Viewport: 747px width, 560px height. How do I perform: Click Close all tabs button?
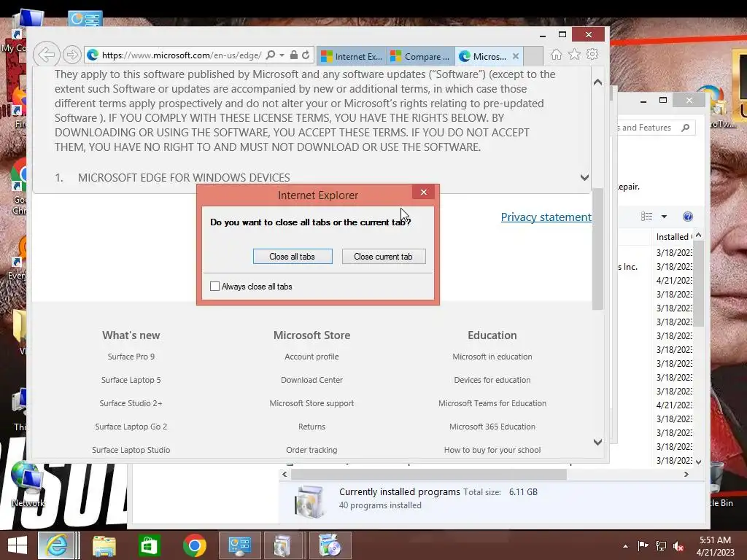[x=293, y=256]
